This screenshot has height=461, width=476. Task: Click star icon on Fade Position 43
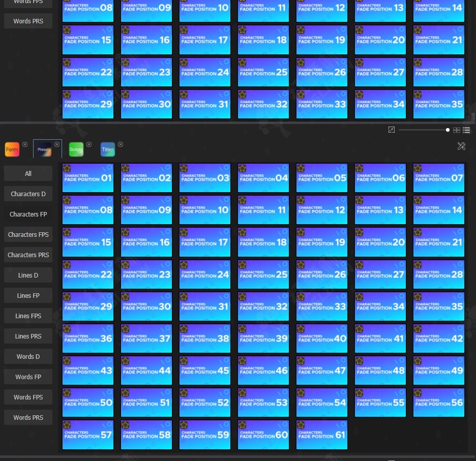tap(67, 361)
